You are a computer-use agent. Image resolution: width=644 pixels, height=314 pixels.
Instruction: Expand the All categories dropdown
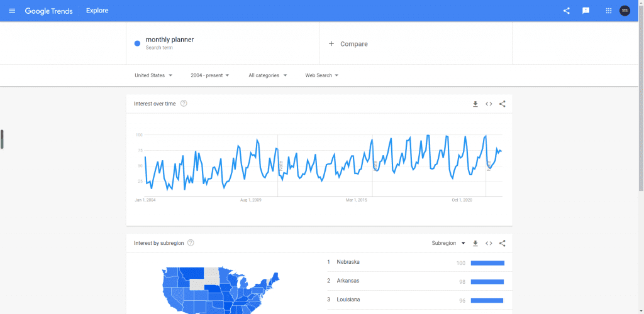pyautogui.click(x=267, y=75)
